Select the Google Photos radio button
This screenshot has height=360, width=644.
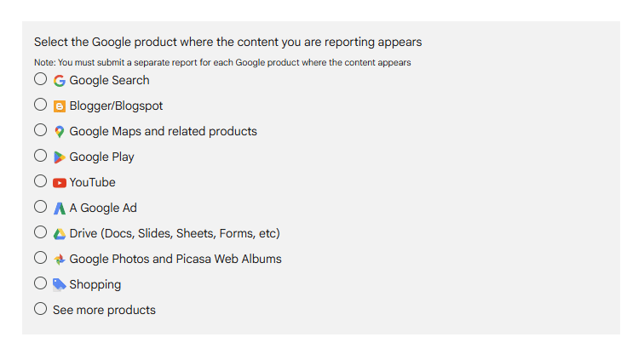coord(40,257)
